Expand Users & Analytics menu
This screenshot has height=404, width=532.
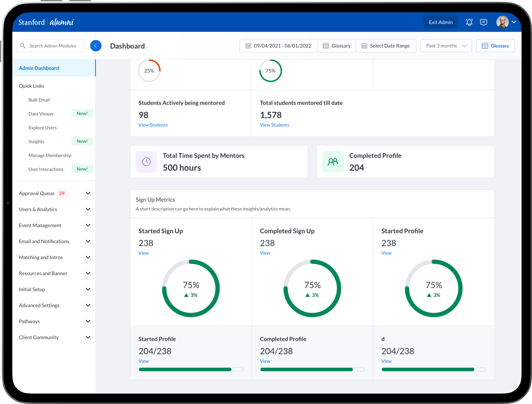pyautogui.click(x=88, y=209)
